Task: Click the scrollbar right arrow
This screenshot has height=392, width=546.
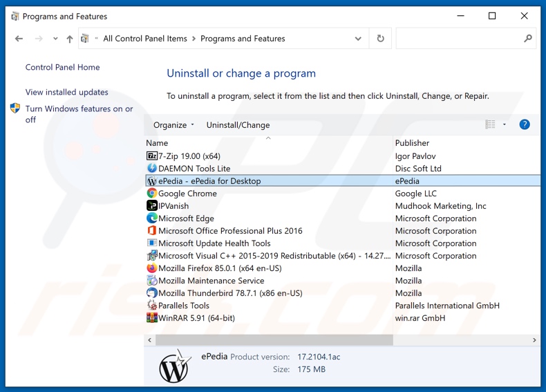Action: (x=534, y=340)
